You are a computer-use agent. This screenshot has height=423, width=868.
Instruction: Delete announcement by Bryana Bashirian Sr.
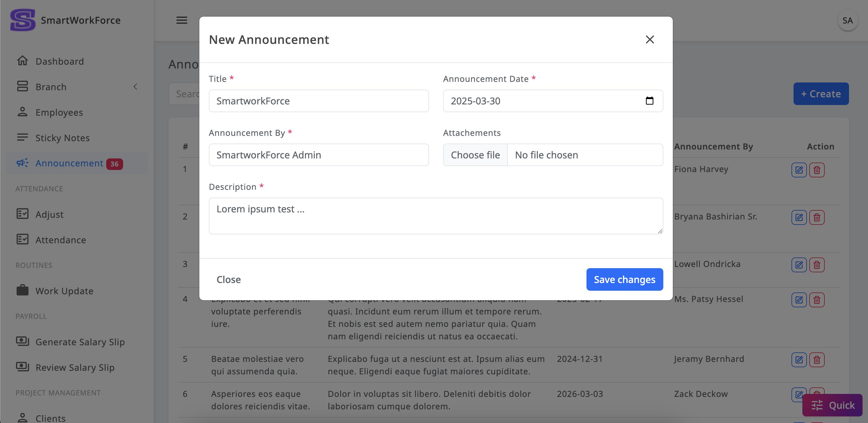click(816, 217)
